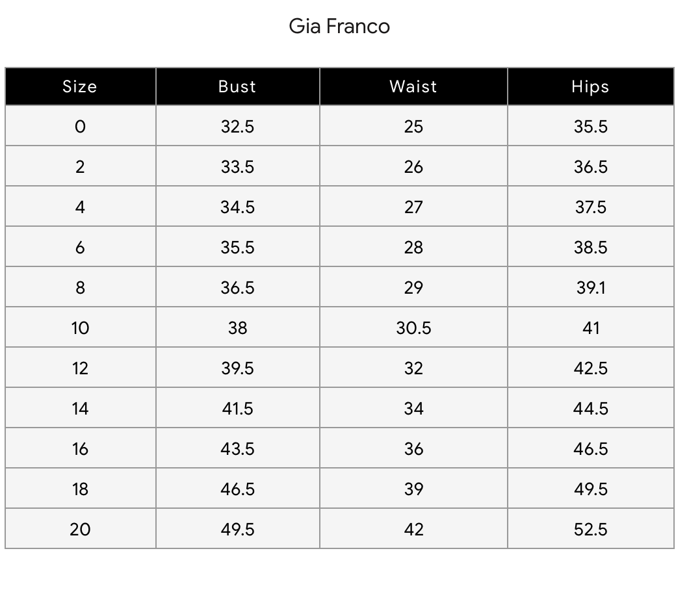The image size is (676, 616).
Task: Select the waist value 42 cell
Action: (x=413, y=529)
